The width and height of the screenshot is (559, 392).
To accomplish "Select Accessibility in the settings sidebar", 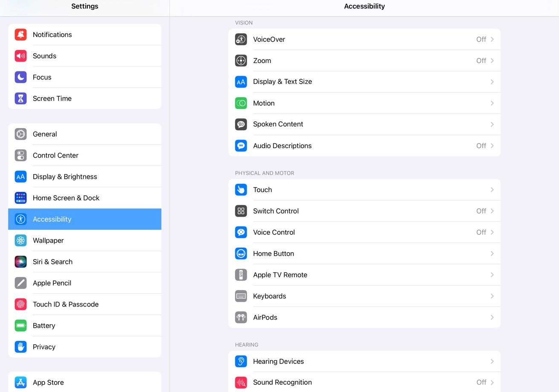I will (x=85, y=219).
